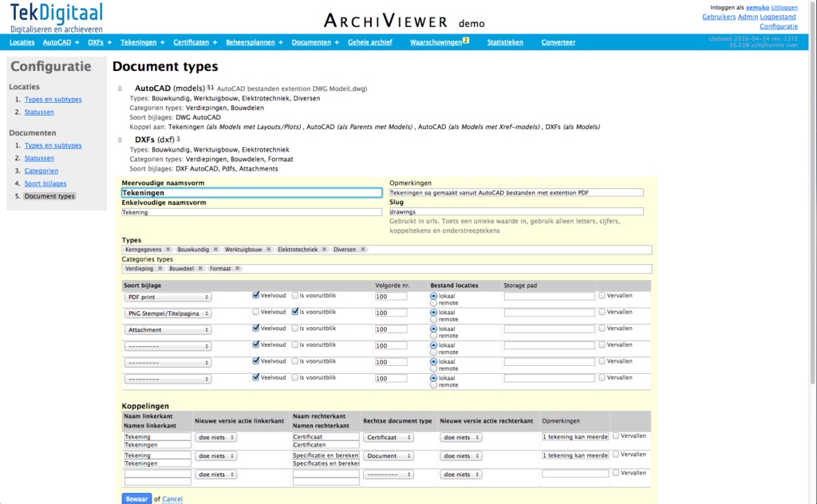Click the plus icon after AutoCAD menu
The image size is (817, 504).
77,42
